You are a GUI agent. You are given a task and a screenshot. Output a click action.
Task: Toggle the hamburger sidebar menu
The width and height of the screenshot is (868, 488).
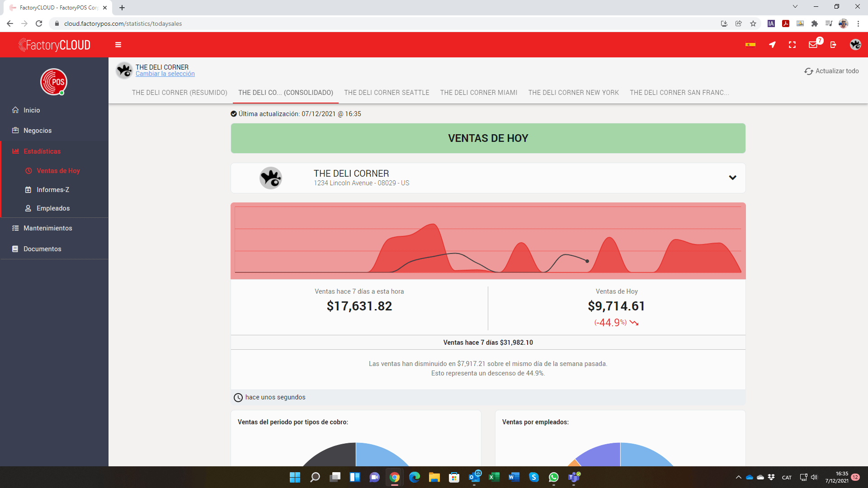point(118,45)
